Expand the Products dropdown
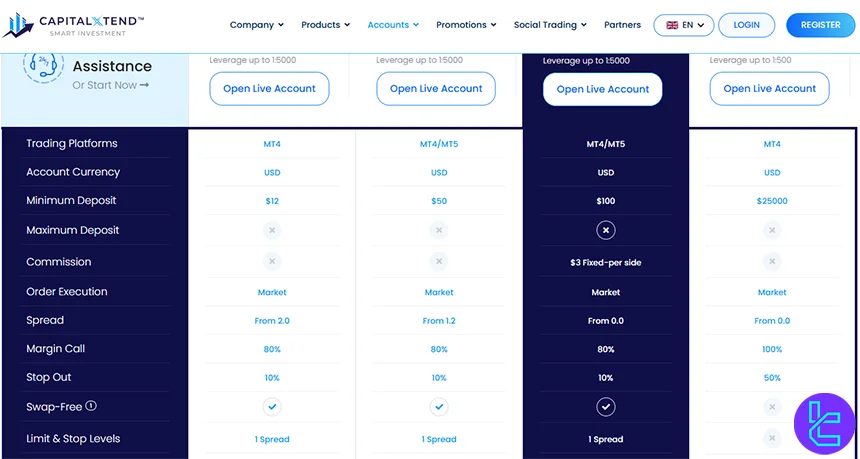Viewport: 860px width, 459px height. (x=325, y=25)
